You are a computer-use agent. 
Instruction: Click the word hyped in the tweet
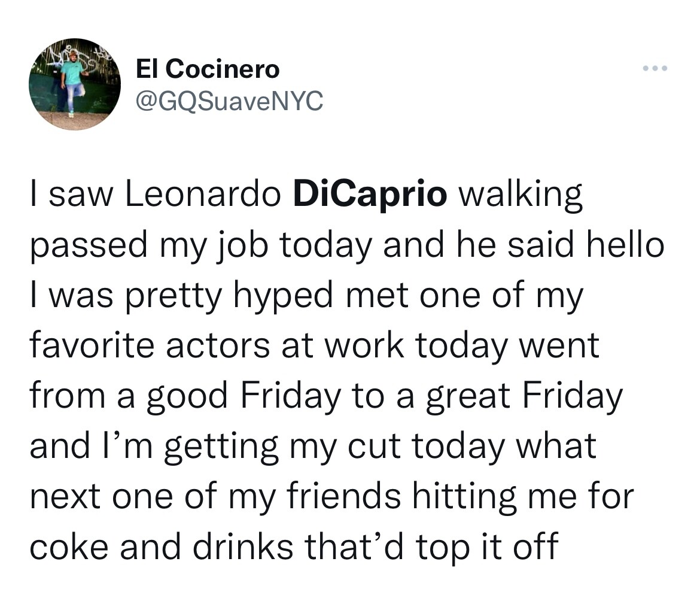point(283,296)
